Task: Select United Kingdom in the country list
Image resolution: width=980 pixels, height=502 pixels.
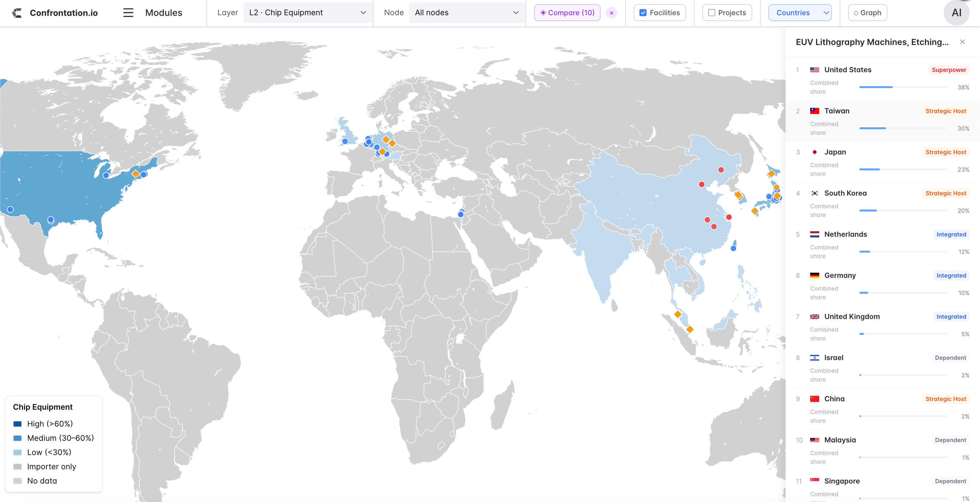Action: [x=882, y=326]
